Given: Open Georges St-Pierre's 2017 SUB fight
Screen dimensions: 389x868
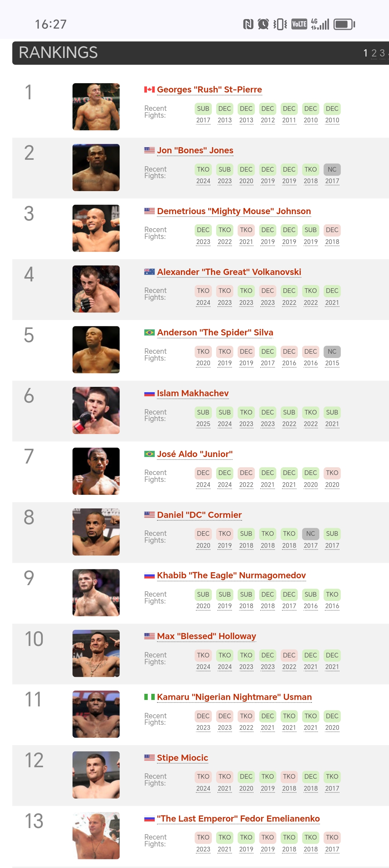Looking at the screenshot, I should point(203,114).
